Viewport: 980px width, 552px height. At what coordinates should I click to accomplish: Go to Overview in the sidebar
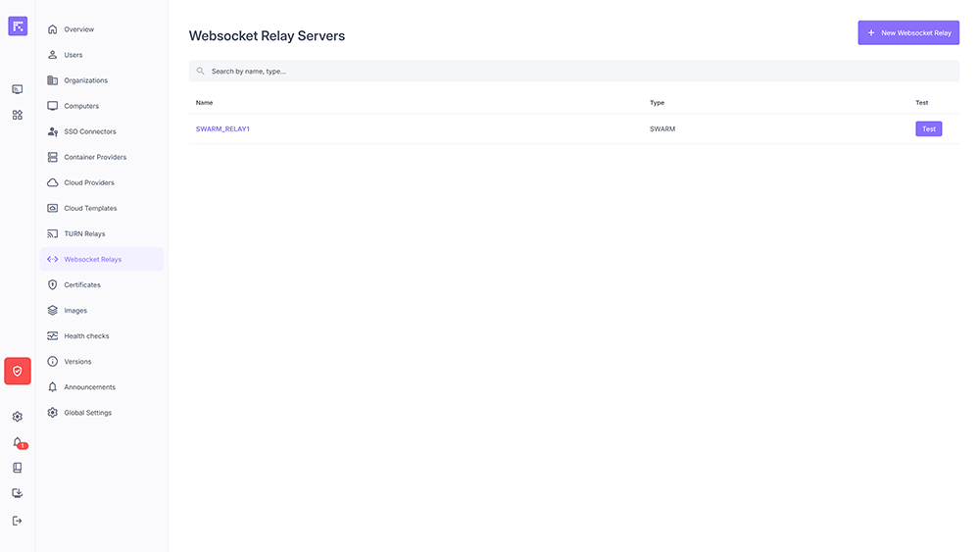click(78, 29)
